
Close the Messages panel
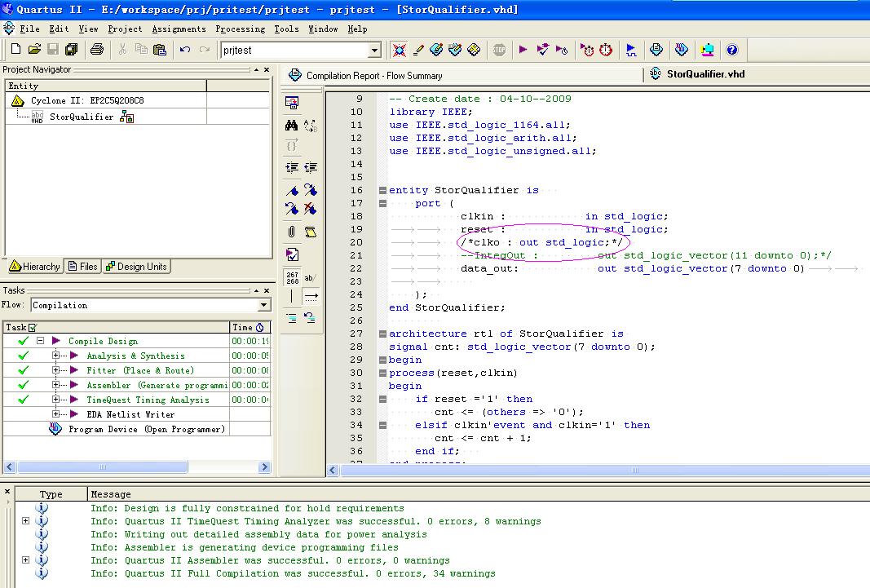coord(7,492)
